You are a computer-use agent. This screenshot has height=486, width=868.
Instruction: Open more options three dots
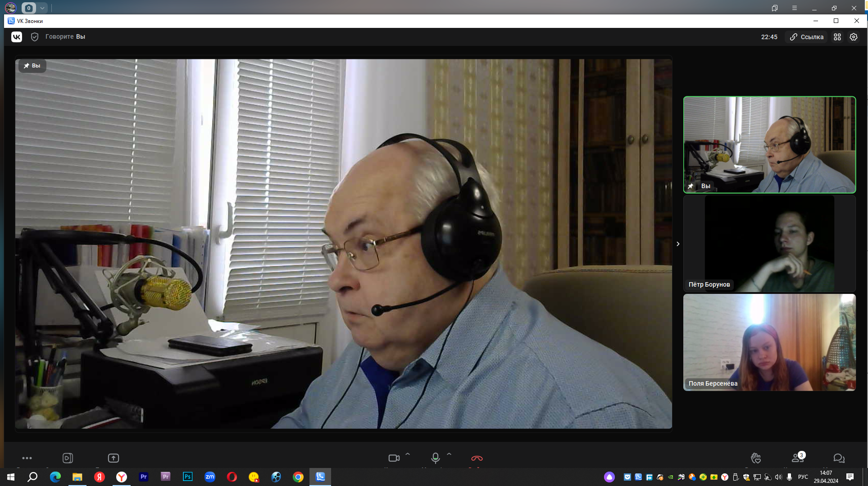point(27,458)
